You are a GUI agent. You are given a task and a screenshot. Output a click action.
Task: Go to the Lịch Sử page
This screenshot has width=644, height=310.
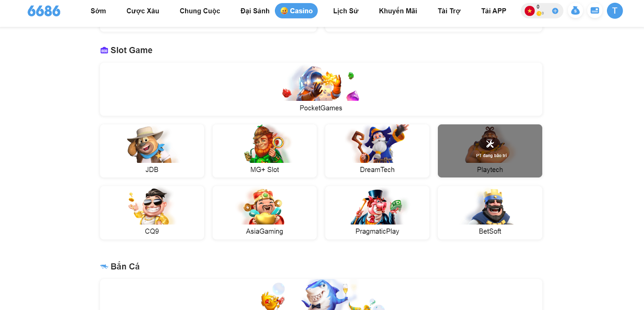tap(346, 11)
